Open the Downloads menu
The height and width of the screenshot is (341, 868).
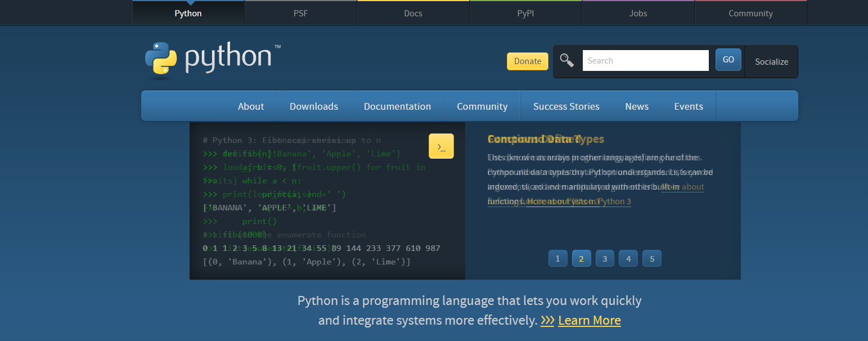pyautogui.click(x=314, y=106)
